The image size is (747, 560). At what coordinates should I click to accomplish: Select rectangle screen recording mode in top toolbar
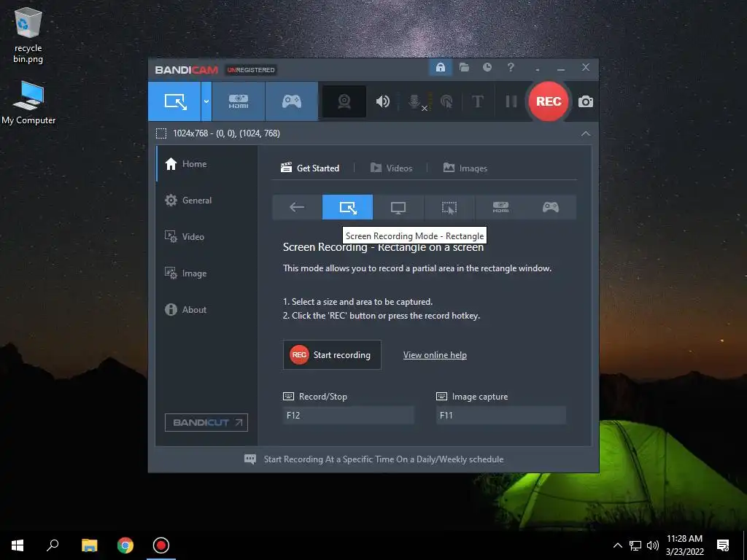point(174,101)
